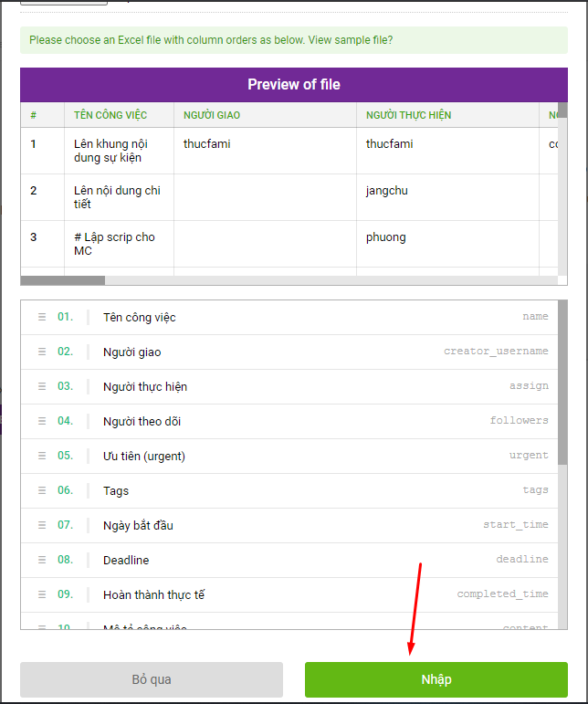Image resolution: width=588 pixels, height=704 pixels.
Task: Grab the drag handle of row 02 Người giao
Action: pos(42,352)
